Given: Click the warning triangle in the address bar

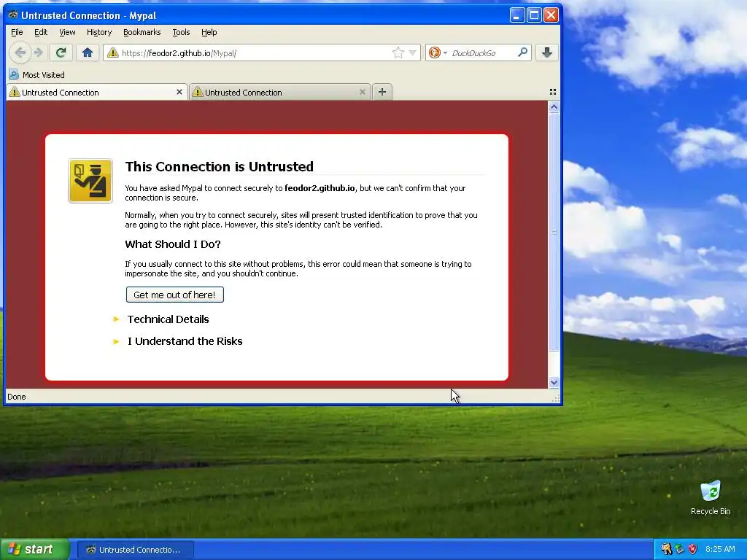Looking at the screenshot, I should pos(112,52).
